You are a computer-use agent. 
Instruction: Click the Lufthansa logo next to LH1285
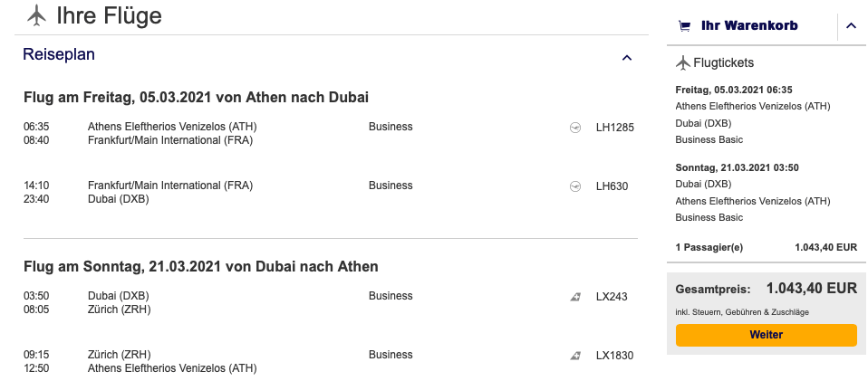(x=575, y=128)
